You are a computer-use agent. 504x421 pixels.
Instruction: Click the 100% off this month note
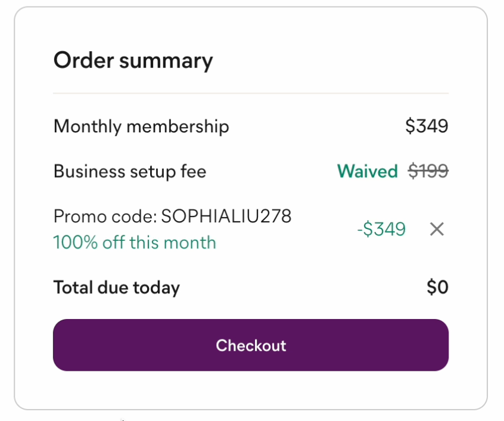[135, 243]
